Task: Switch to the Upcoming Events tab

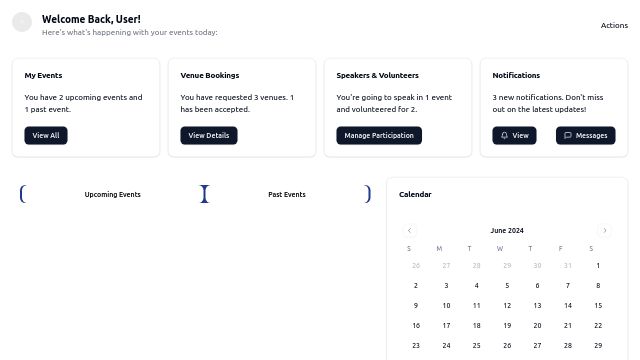Action: [x=113, y=194]
